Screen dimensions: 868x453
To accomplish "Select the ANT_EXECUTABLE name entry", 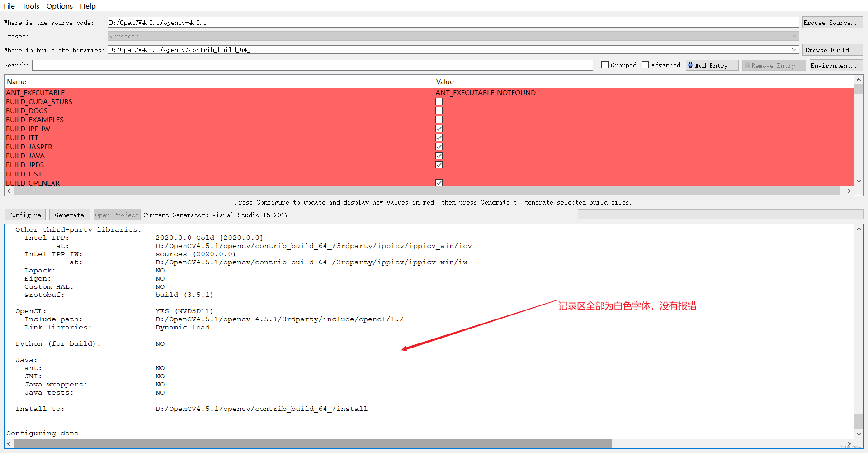I will click(35, 92).
